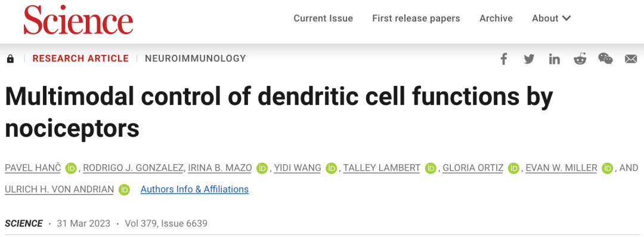
Task: Open the Current Issue menu item
Action: coord(323,19)
